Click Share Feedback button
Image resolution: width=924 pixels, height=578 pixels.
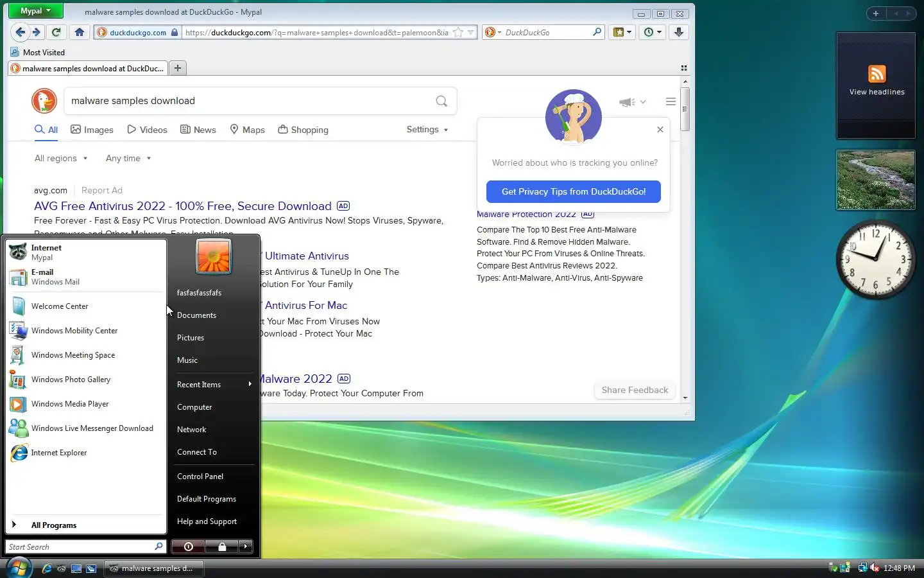[635, 390]
